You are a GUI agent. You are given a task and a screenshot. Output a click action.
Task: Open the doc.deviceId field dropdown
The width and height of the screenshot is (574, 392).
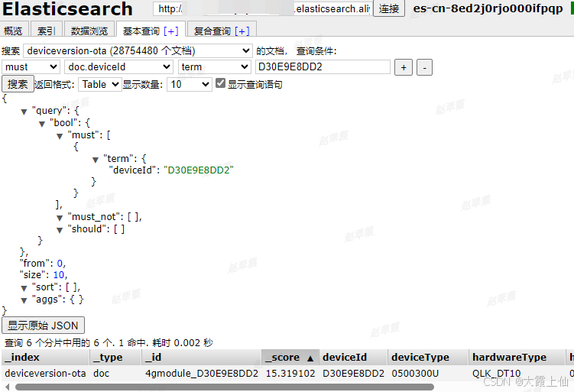(118, 67)
